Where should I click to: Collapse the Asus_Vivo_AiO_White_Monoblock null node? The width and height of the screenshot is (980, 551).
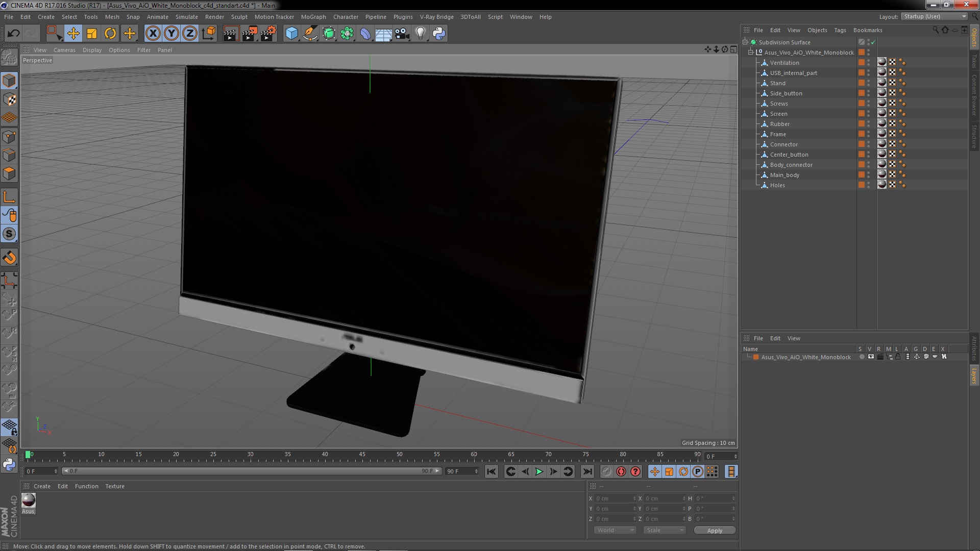coord(751,53)
